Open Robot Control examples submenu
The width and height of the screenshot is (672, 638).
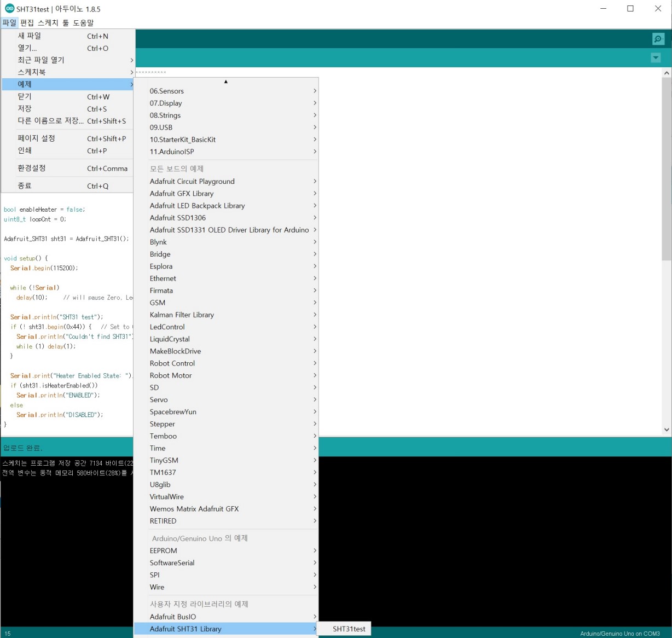(x=226, y=363)
